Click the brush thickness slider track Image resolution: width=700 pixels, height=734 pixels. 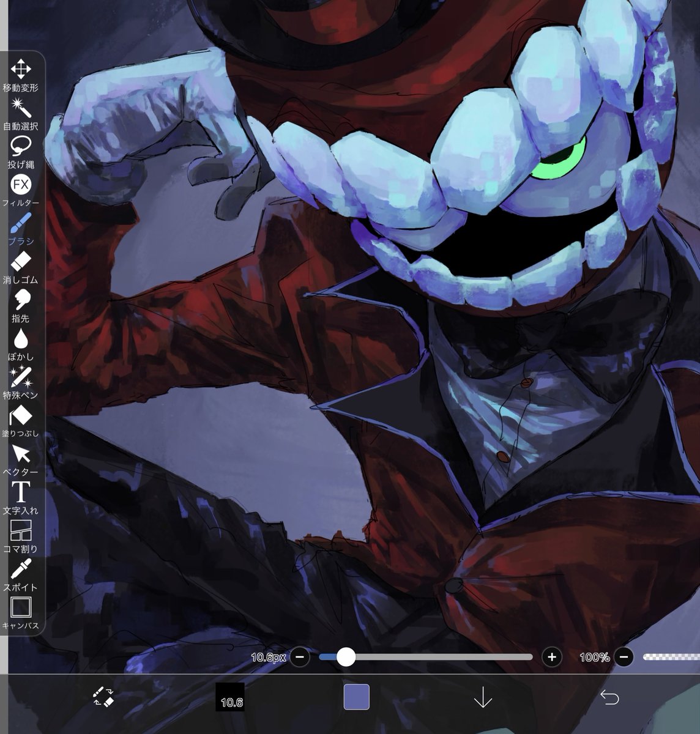click(x=426, y=657)
